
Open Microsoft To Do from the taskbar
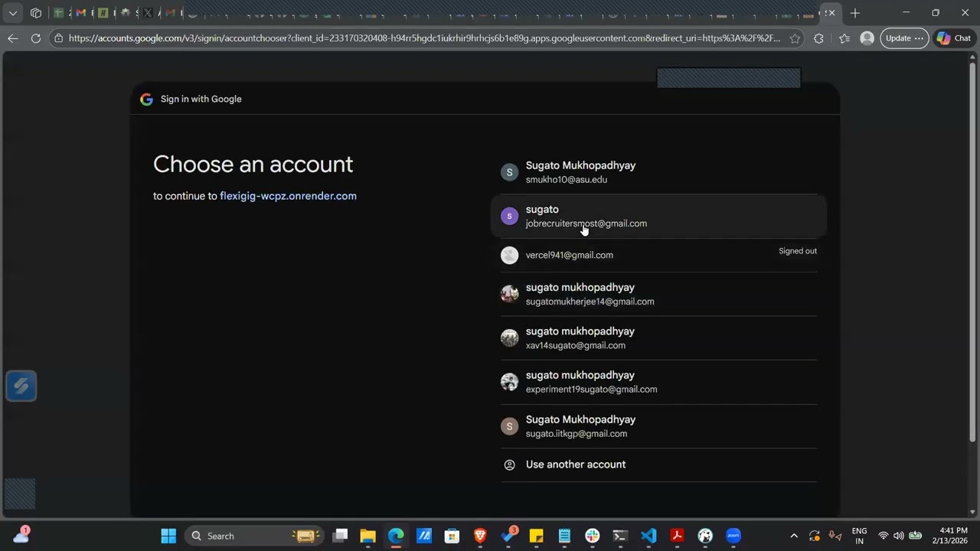pos(508,536)
